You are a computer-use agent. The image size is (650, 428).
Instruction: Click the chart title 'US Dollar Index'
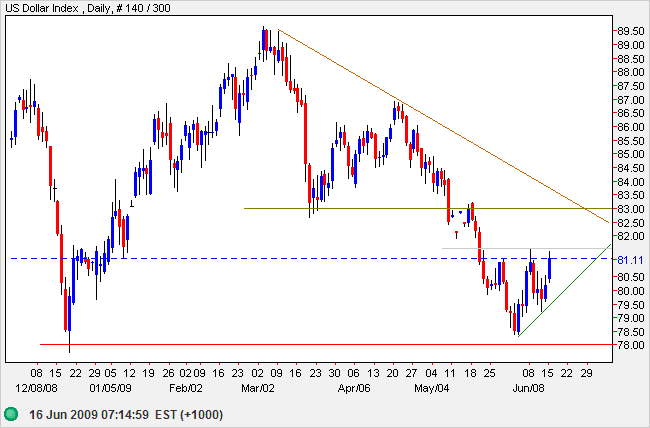coord(41,8)
